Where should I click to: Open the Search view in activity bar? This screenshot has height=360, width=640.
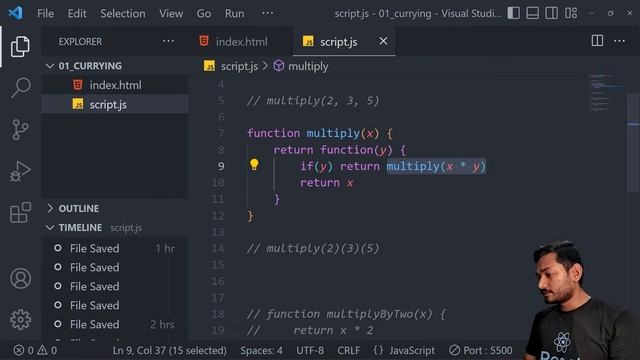coord(20,87)
